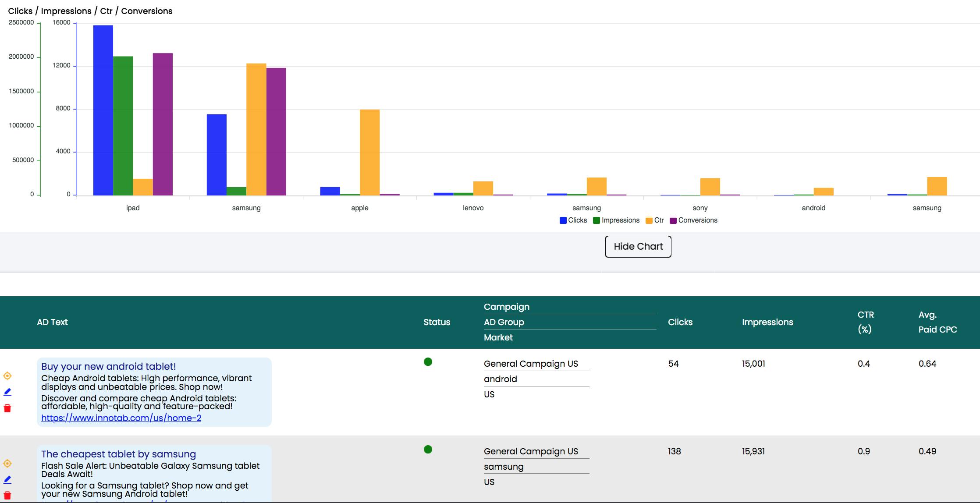The width and height of the screenshot is (980, 503).
Task: Edit the cheapest samsung tablet ad
Action: 7,480
